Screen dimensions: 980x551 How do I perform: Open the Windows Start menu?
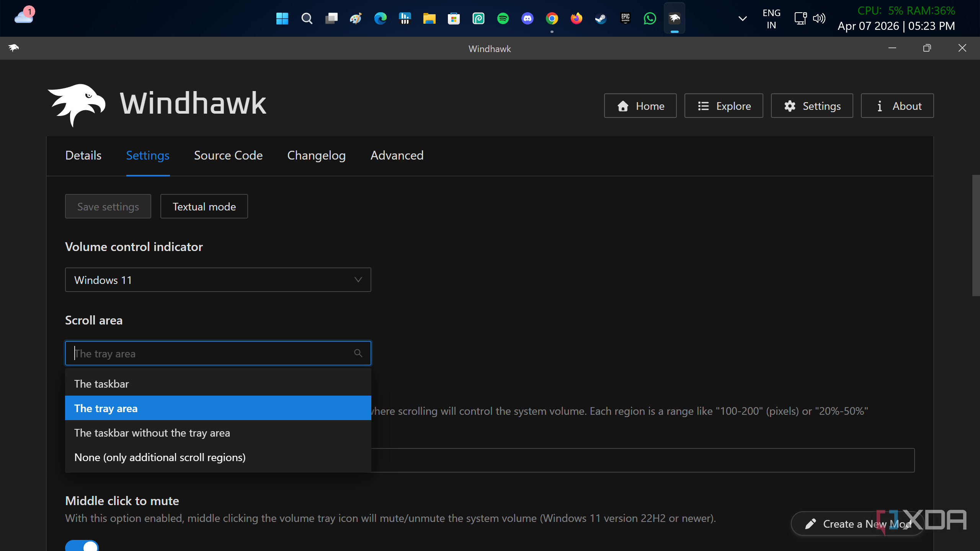282,18
